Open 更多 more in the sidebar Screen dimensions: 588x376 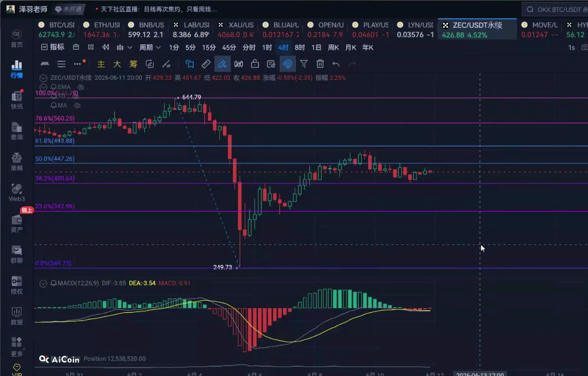click(16, 347)
